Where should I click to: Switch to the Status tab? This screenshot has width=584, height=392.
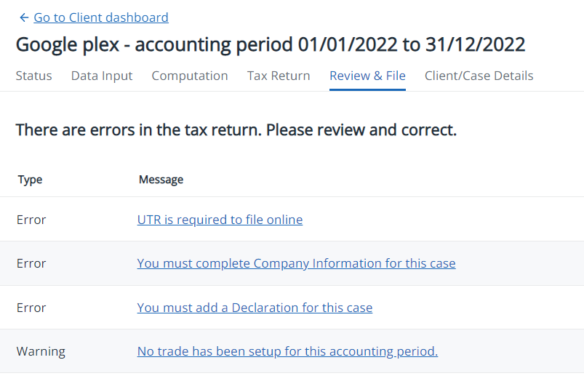click(x=33, y=76)
